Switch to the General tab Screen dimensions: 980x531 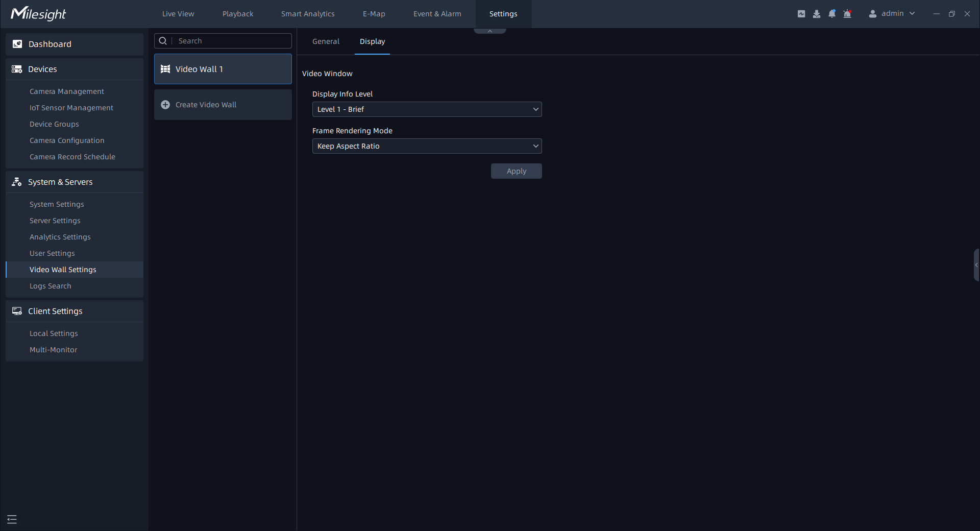coord(326,41)
